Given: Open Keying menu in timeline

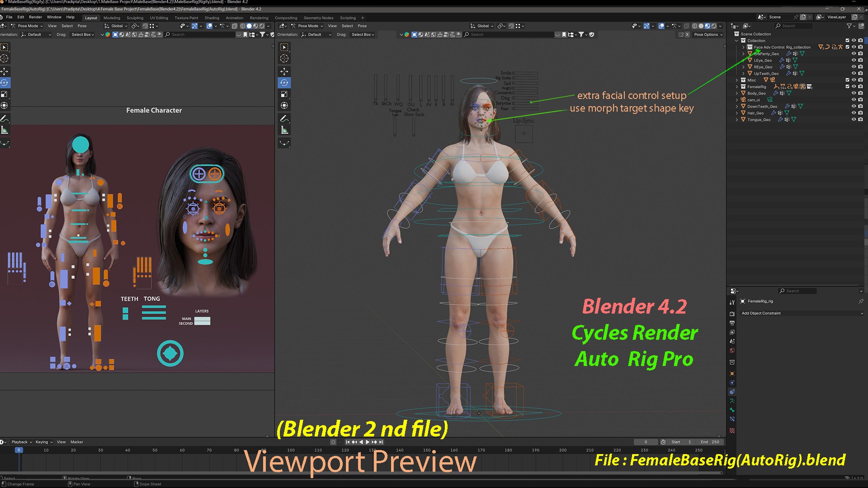Looking at the screenshot, I should tap(43, 442).
